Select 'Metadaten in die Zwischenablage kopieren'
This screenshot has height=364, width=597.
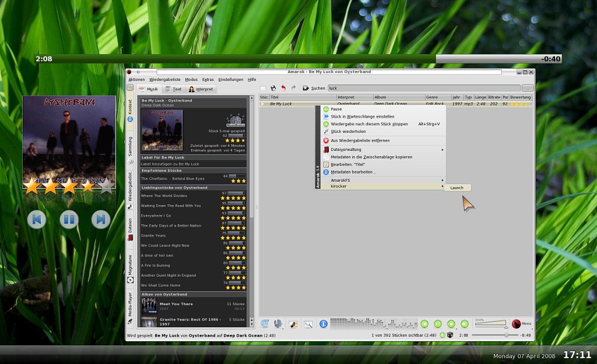pyautogui.click(x=384, y=157)
